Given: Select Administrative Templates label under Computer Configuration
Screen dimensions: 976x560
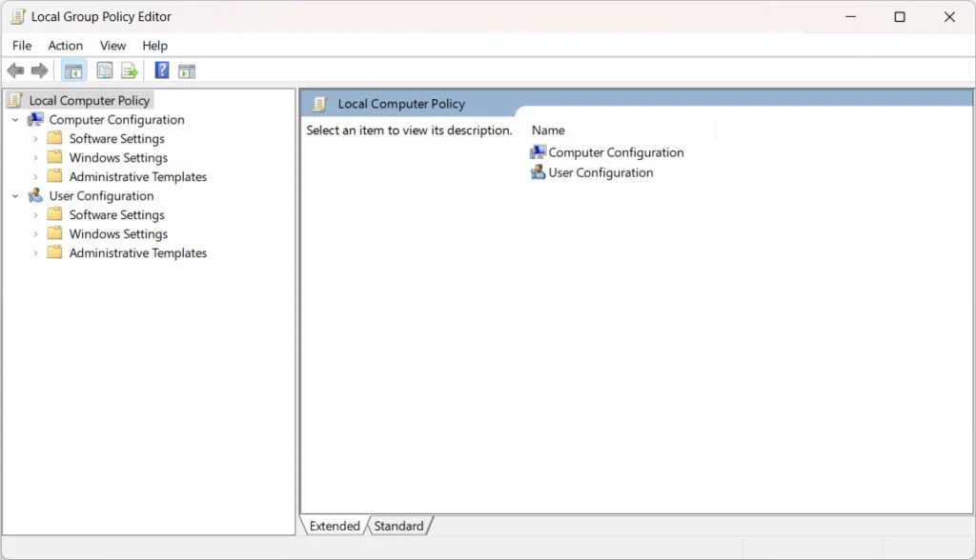Looking at the screenshot, I should (138, 177).
